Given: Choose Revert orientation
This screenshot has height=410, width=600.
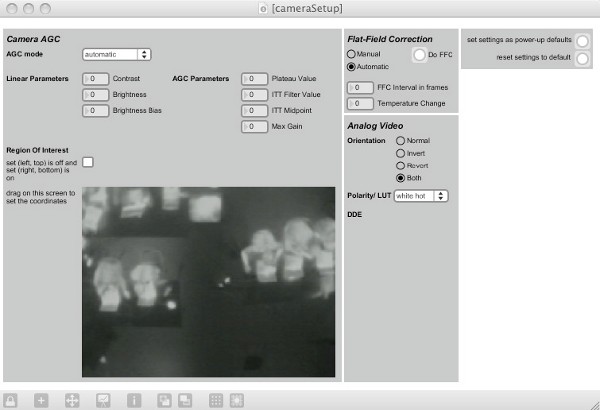Looking at the screenshot, I should pyautogui.click(x=400, y=165).
